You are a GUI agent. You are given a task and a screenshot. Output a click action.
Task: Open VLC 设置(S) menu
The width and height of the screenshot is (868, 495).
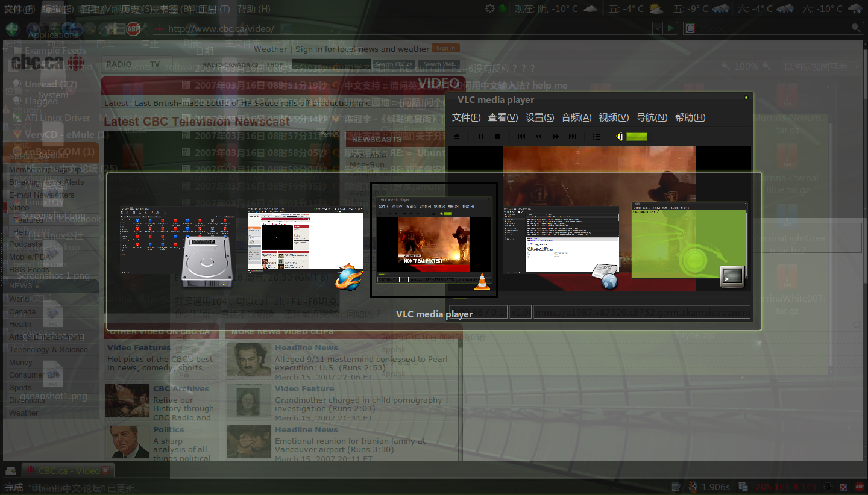pyautogui.click(x=539, y=117)
